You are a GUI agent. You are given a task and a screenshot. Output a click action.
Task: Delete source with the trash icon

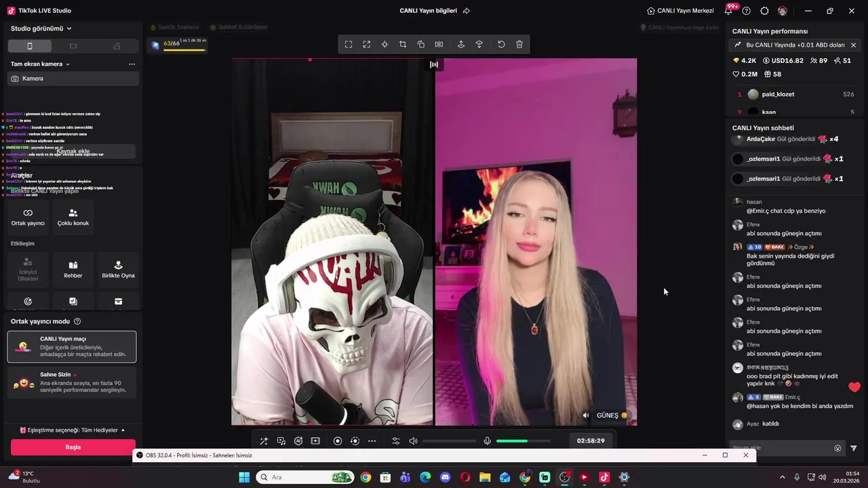click(x=519, y=44)
